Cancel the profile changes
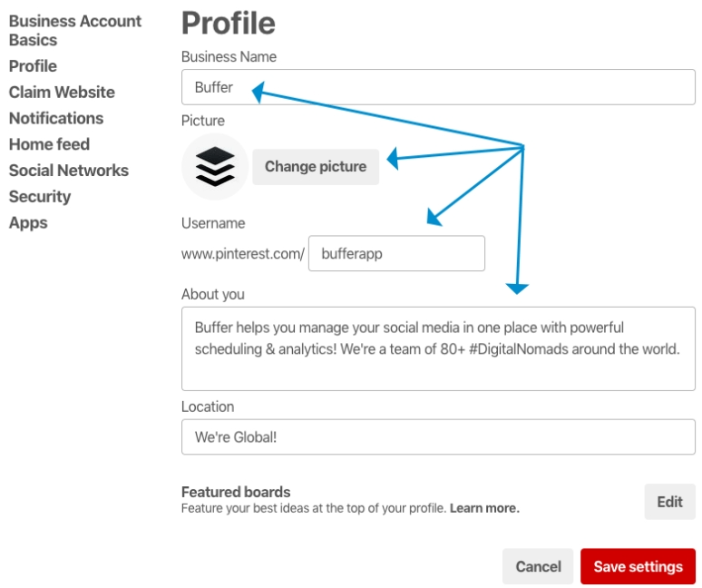The width and height of the screenshot is (702, 588). coord(538,566)
